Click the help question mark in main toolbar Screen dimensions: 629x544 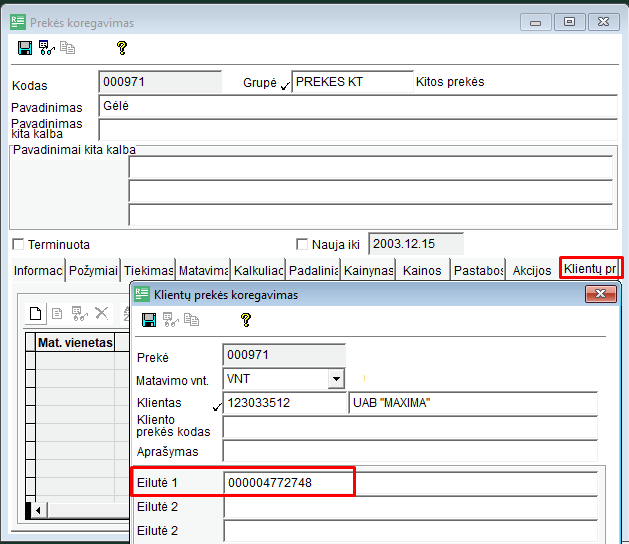(x=122, y=47)
